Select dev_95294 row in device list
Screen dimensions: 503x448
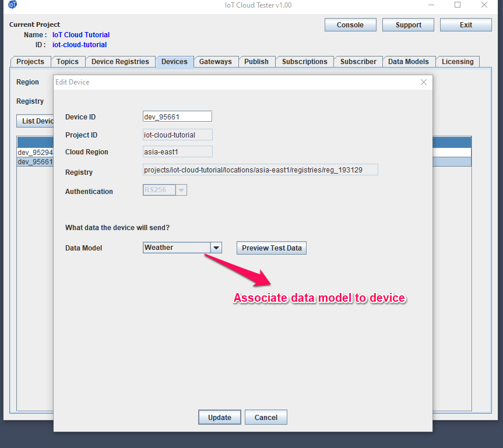tap(36, 152)
